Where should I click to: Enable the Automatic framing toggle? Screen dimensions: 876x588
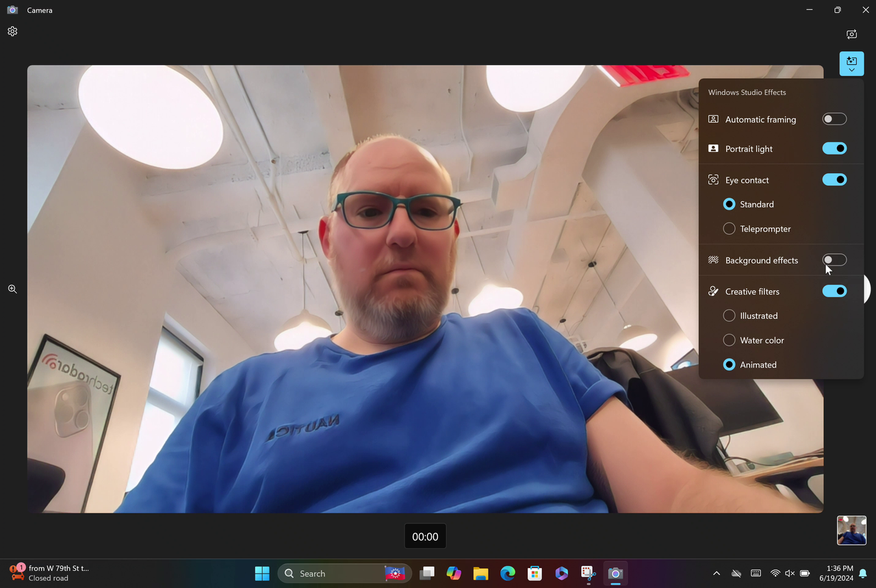pos(834,119)
